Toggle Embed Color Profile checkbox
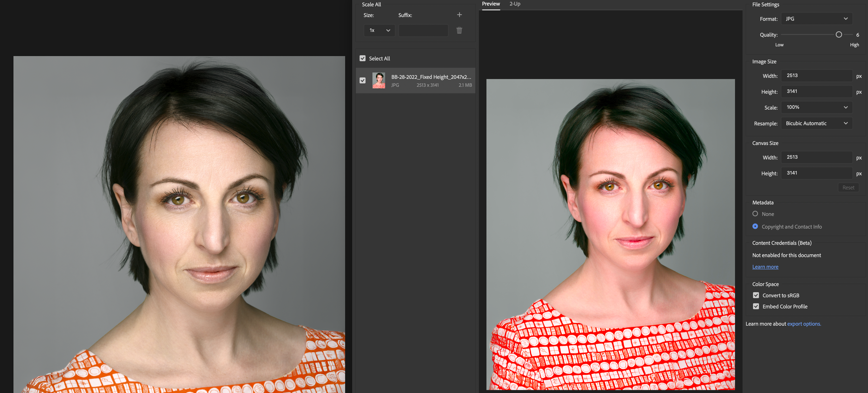The height and width of the screenshot is (393, 868). [756, 306]
